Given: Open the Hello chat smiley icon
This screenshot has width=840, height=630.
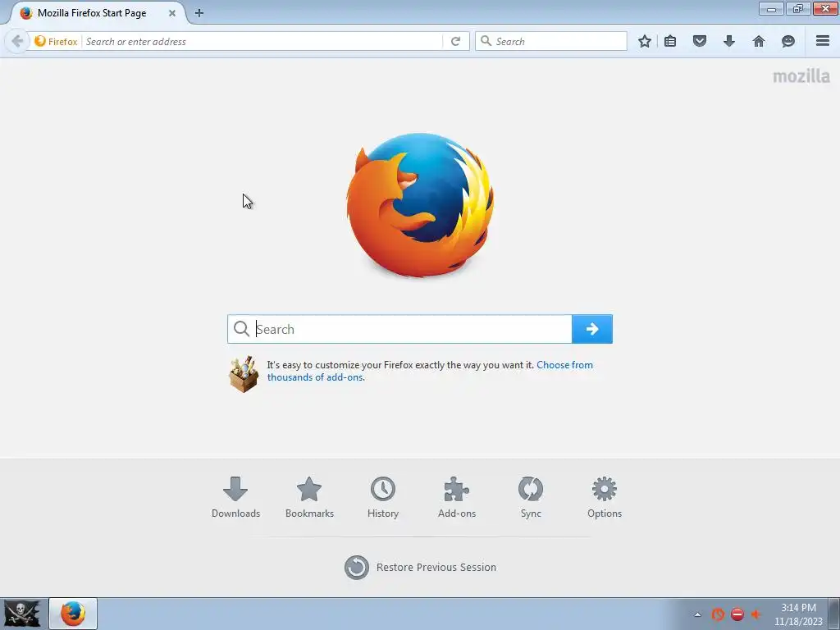Looking at the screenshot, I should pyautogui.click(x=787, y=41).
